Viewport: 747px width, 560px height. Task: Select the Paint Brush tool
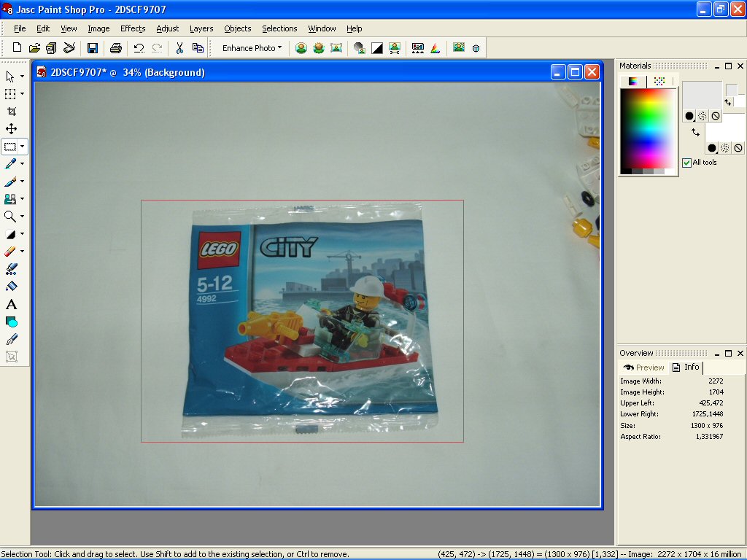tap(10, 182)
